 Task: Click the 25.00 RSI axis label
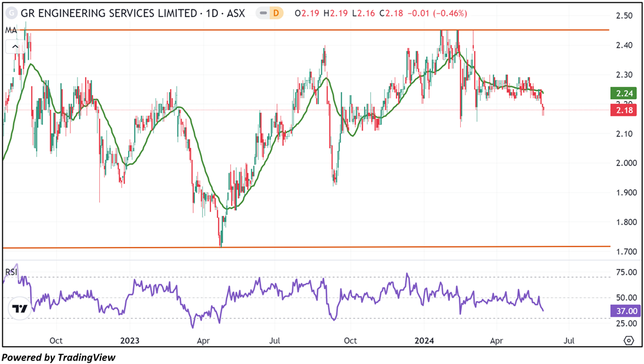point(626,323)
